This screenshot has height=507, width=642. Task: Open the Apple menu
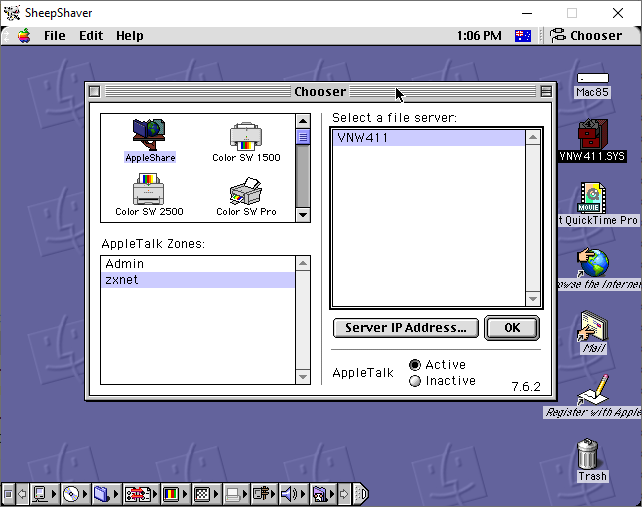coord(24,36)
